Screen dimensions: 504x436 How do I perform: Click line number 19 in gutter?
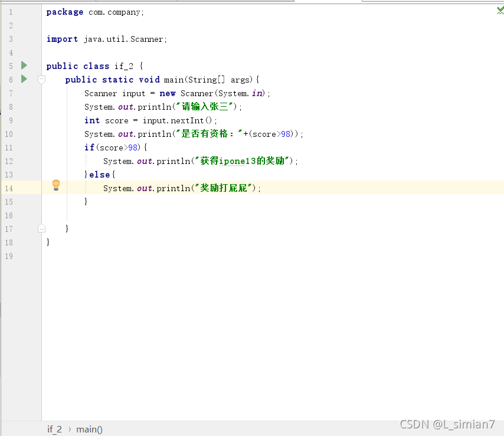tap(9, 256)
